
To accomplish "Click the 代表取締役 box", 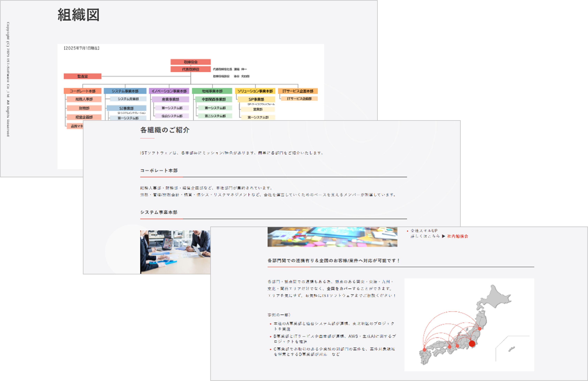I will point(190,69).
